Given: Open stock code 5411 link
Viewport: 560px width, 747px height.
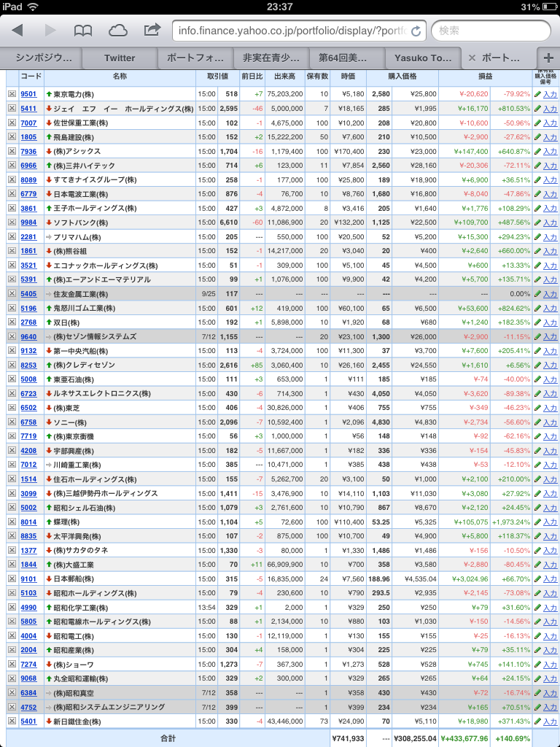Looking at the screenshot, I should (28, 109).
